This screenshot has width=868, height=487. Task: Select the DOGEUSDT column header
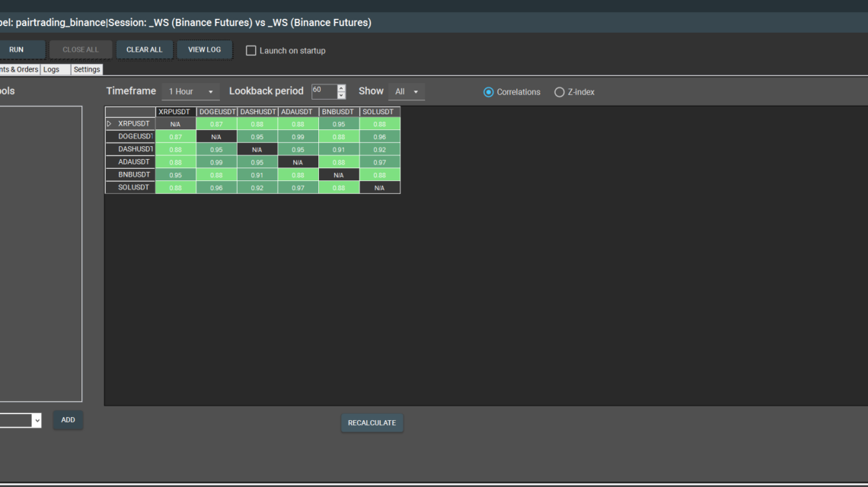tap(217, 112)
